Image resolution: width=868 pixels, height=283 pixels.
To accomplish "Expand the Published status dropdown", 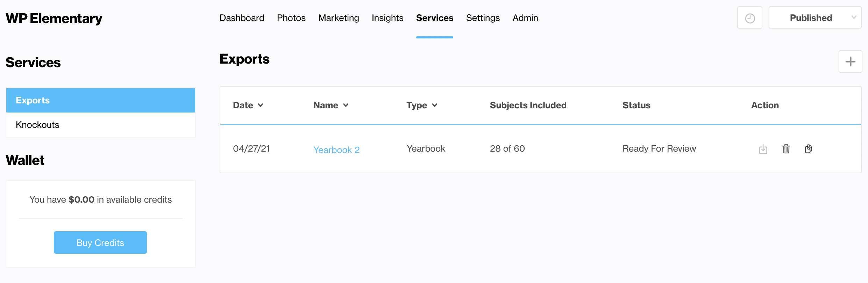I will (x=815, y=18).
